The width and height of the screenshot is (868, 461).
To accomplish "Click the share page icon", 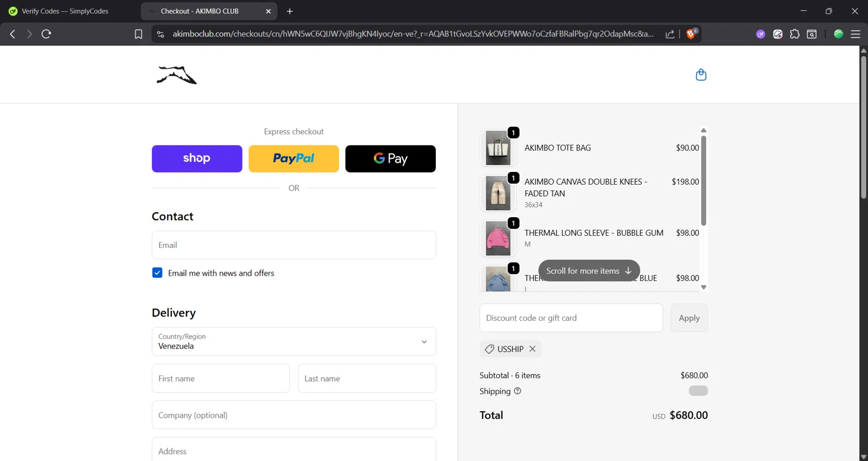I will point(670,34).
